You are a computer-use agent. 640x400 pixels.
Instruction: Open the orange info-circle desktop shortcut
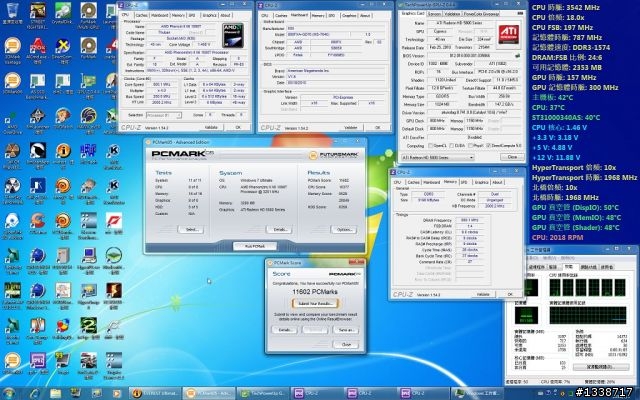(x=63, y=155)
